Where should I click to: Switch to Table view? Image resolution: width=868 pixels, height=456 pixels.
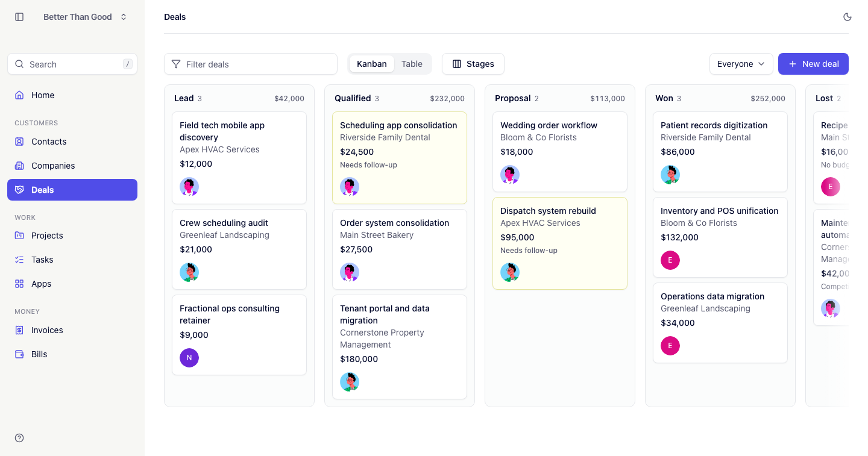click(x=412, y=64)
